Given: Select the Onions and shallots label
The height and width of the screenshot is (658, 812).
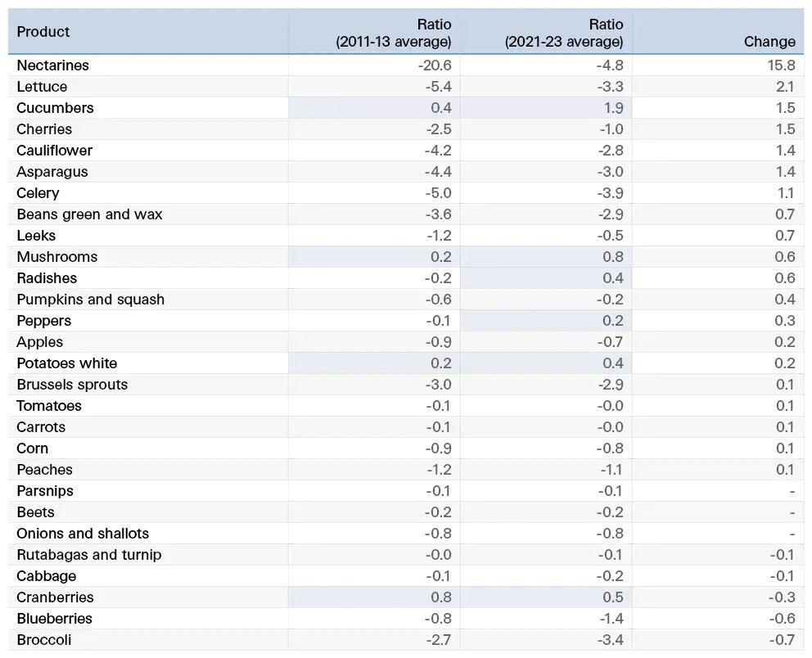Looking at the screenshot, I should tap(83, 534).
